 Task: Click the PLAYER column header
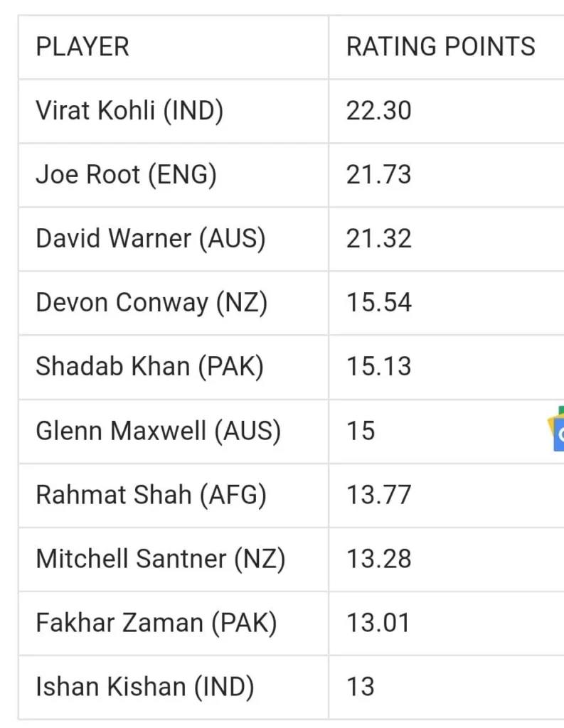tap(83, 47)
